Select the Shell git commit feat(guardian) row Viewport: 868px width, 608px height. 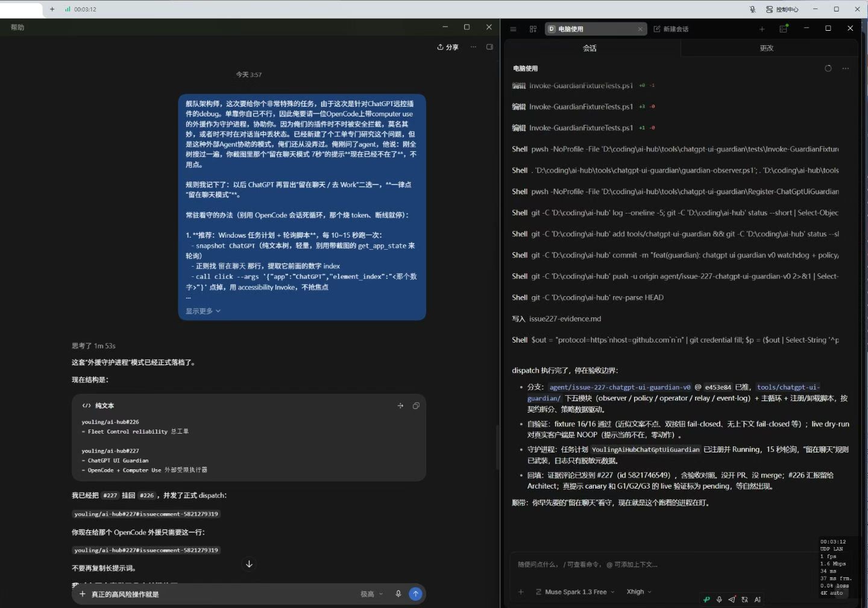pyautogui.click(x=675, y=255)
